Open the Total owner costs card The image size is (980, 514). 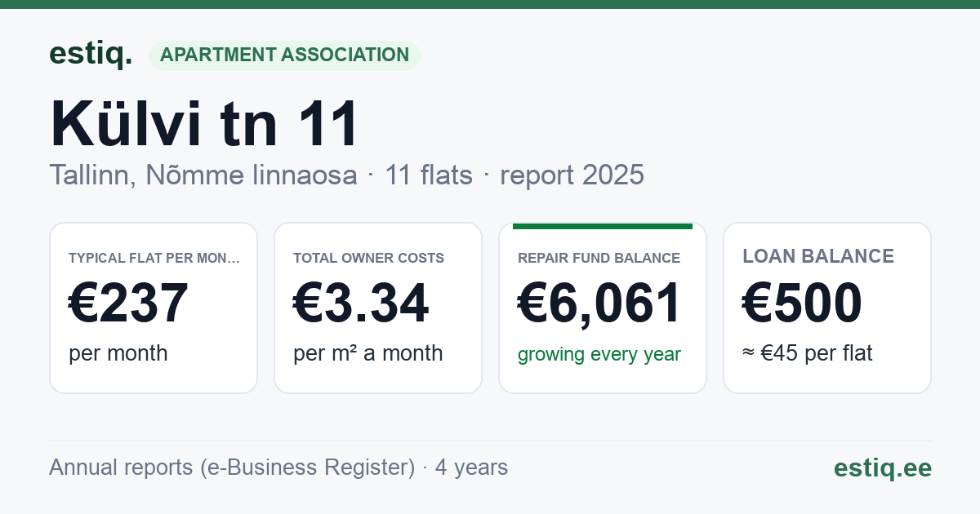[x=378, y=308]
